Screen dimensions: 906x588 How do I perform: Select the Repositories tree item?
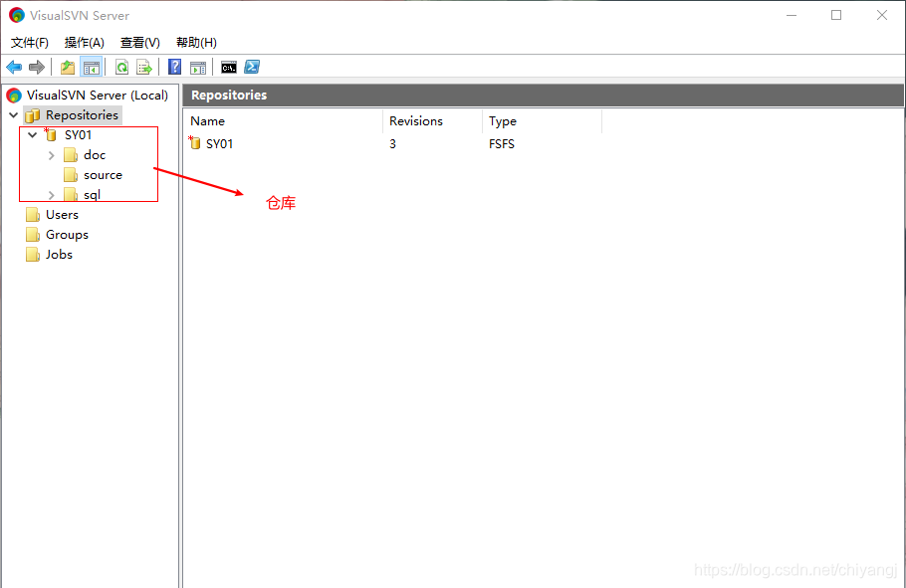click(82, 115)
